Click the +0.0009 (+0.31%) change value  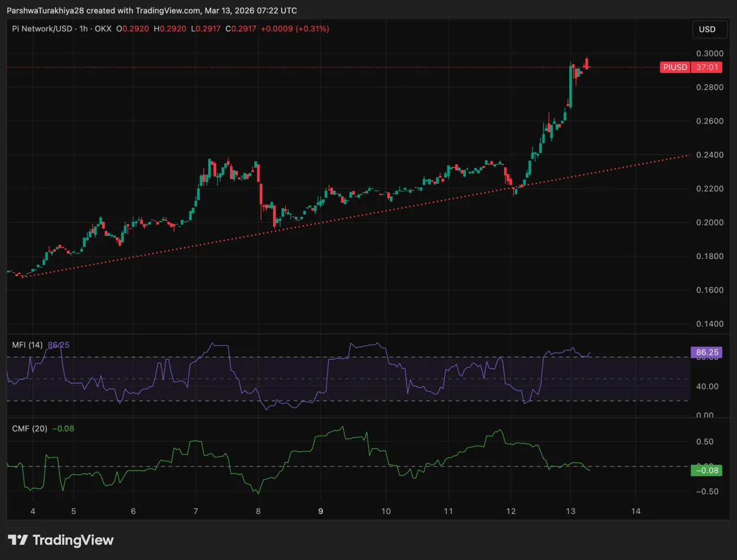(294, 29)
